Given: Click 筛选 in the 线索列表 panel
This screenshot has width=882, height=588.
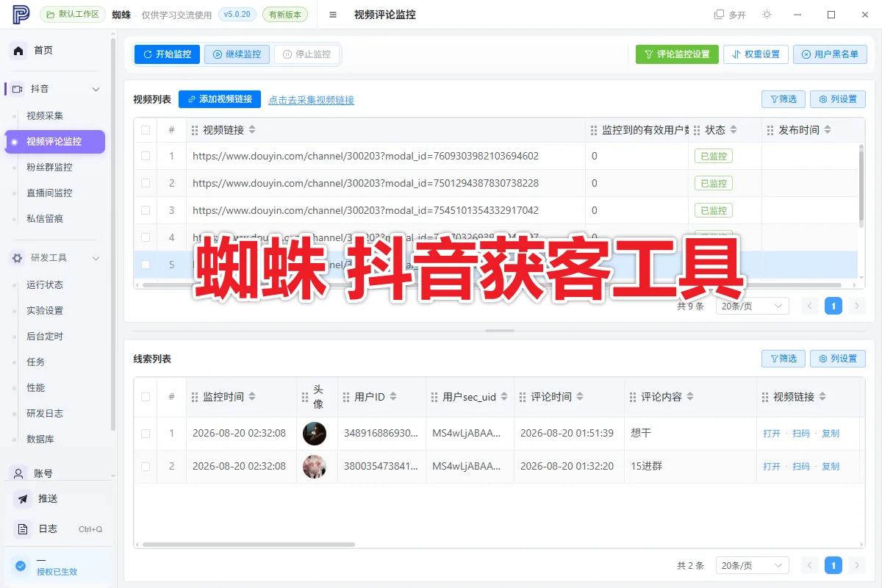Looking at the screenshot, I should (784, 359).
